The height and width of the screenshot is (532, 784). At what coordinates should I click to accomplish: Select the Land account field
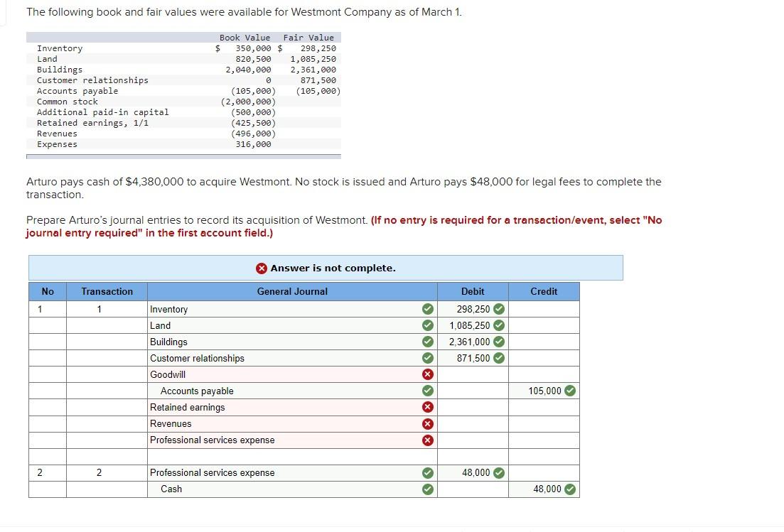(x=292, y=326)
